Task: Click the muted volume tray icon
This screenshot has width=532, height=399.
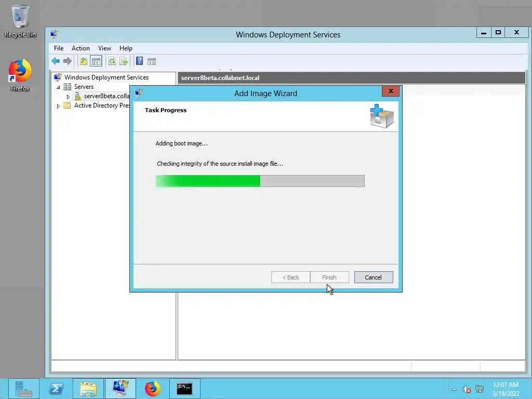Action: click(x=467, y=389)
